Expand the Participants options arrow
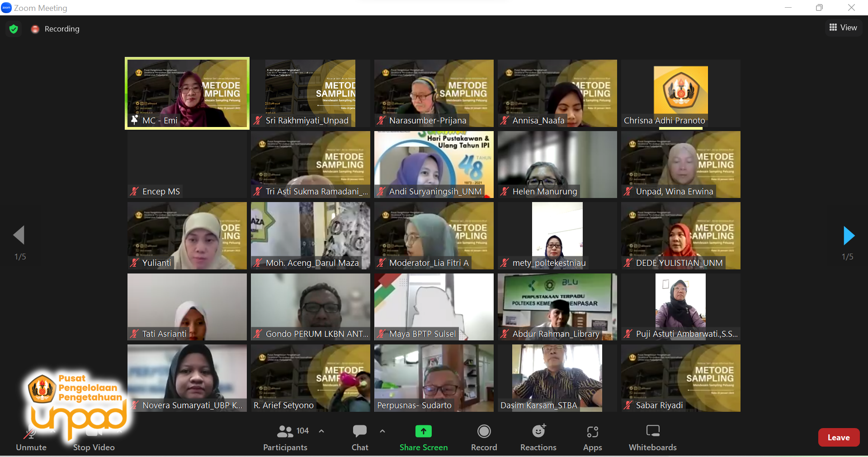Viewport: 868px width, 457px height. tap(321, 431)
